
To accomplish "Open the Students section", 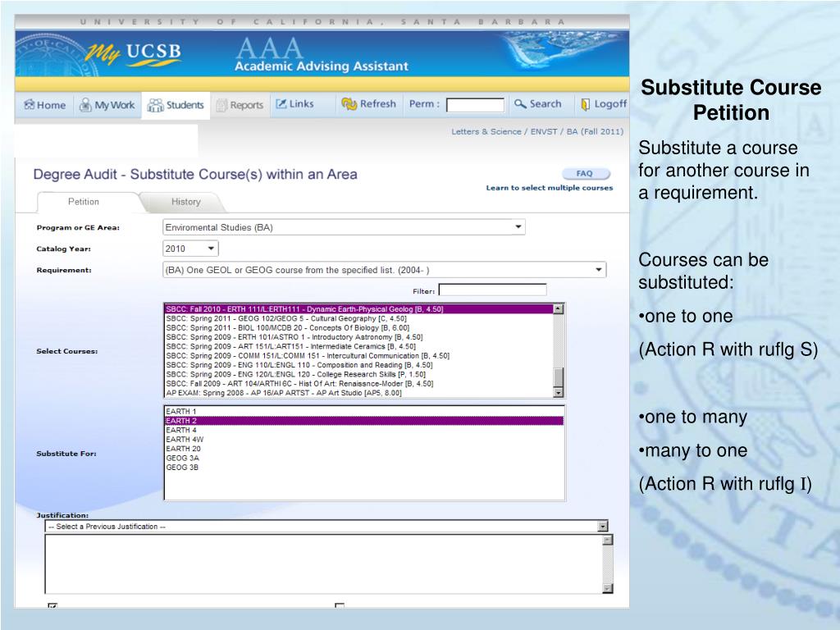I will (155, 105).
